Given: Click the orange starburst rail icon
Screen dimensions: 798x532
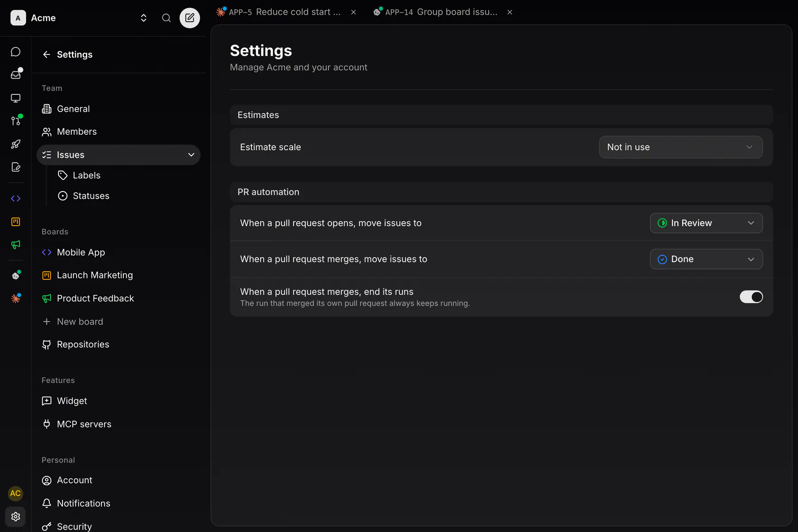Looking at the screenshot, I should coord(16,299).
